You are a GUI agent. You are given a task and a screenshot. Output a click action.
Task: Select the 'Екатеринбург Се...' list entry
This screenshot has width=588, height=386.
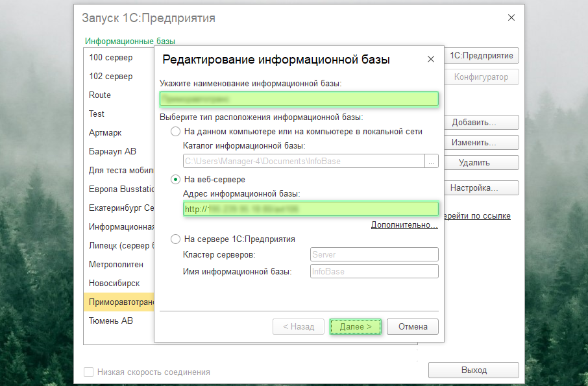(x=119, y=208)
